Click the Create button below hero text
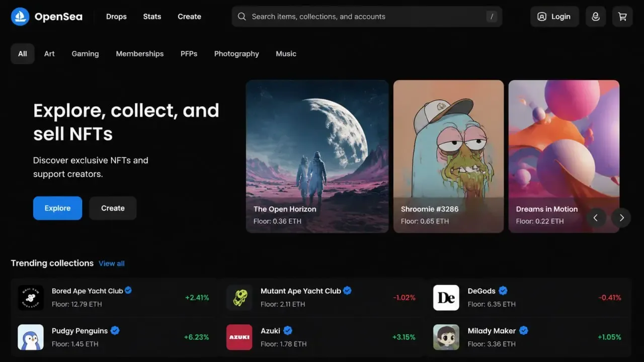 (113, 208)
